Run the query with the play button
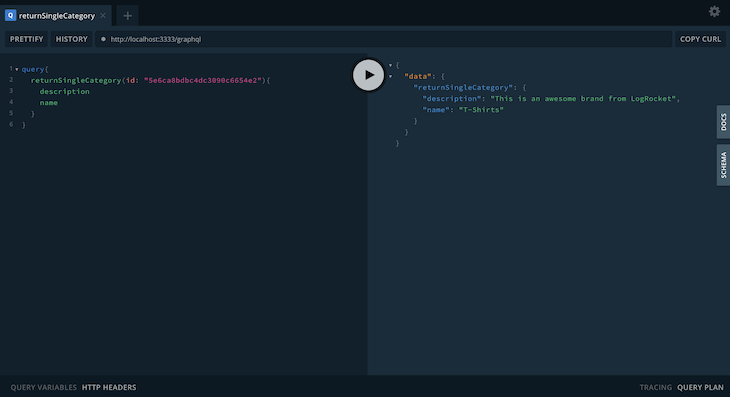730x397 pixels. click(368, 75)
